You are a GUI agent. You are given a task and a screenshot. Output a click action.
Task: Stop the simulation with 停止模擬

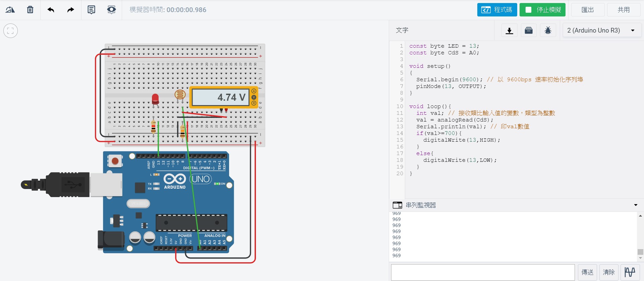pyautogui.click(x=542, y=10)
